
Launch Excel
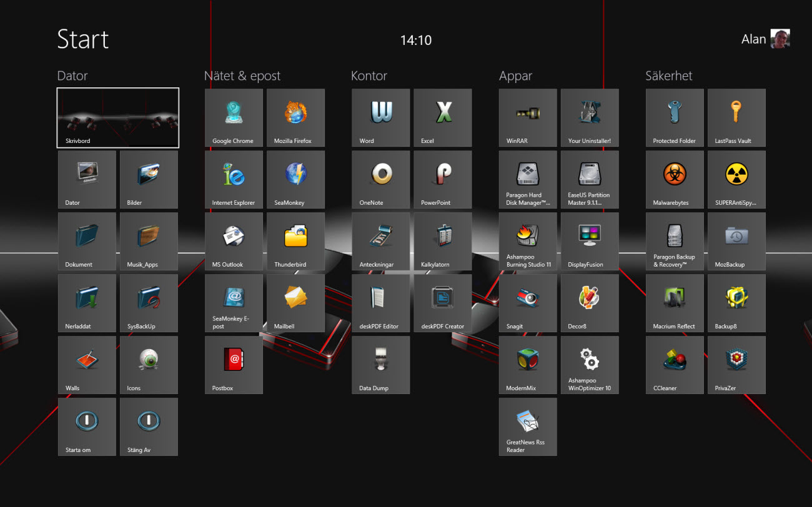point(443,117)
